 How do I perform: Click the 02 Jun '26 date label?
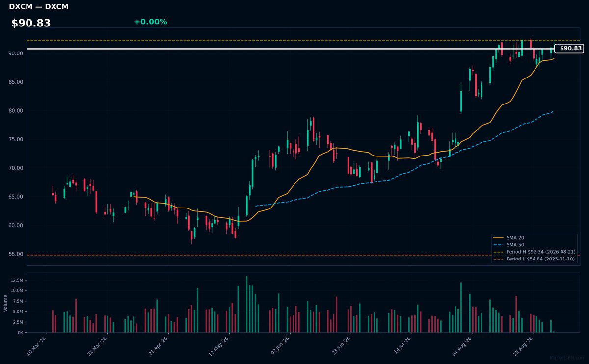coord(280,346)
